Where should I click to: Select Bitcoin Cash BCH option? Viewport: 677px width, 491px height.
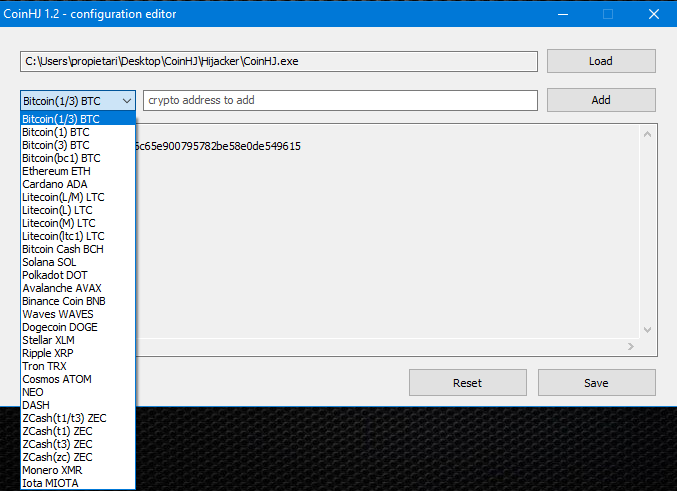pyautogui.click(x=78, y=249)
